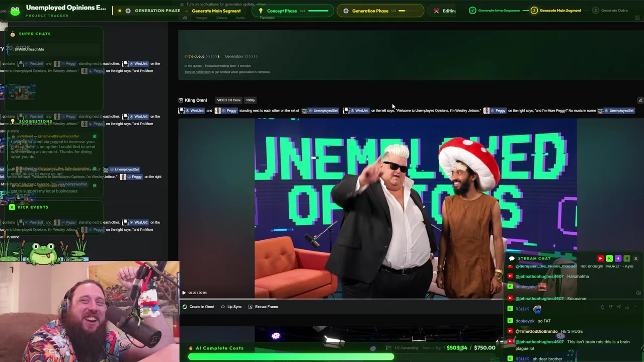Image resolution: width=644 pixels, height=362 pixels.
Task: Click the Allow notifications link at top
Action: [x=261, y=5]
